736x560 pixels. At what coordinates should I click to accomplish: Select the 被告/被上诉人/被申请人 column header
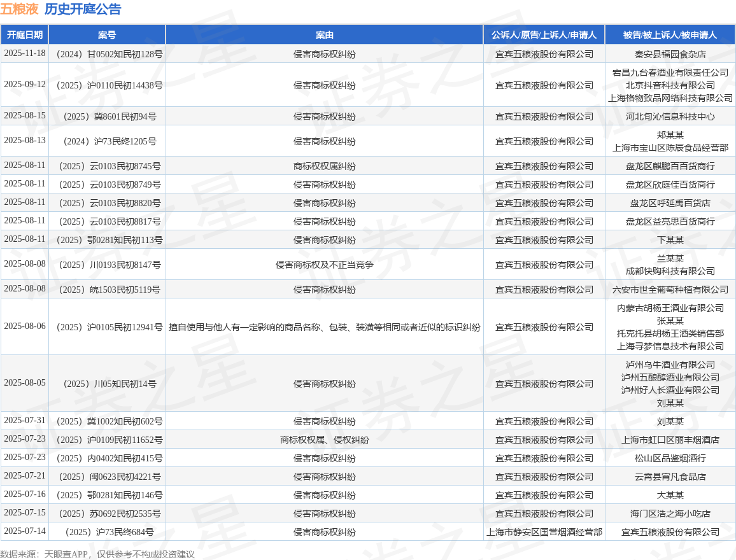tap(670, 35)
